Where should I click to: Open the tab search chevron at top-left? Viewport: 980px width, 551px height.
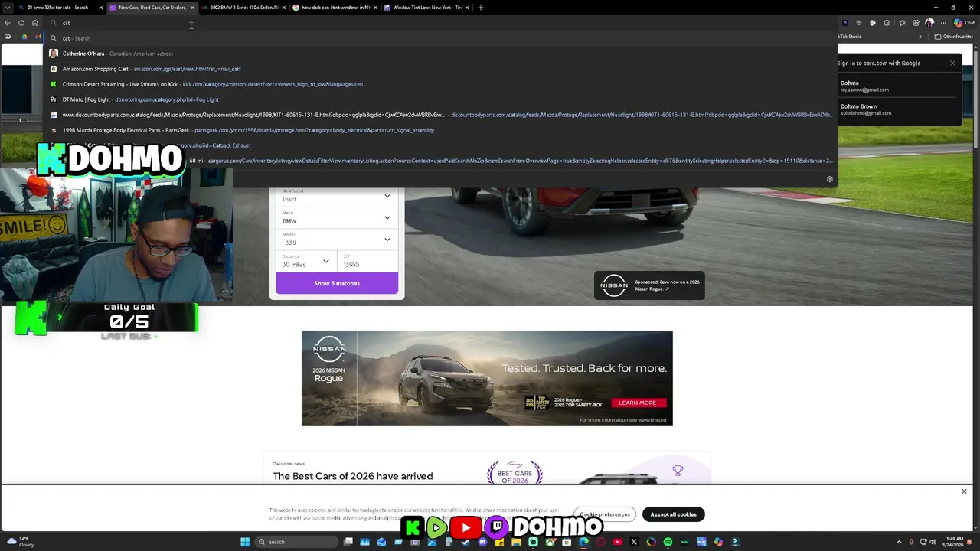point(8,8)
